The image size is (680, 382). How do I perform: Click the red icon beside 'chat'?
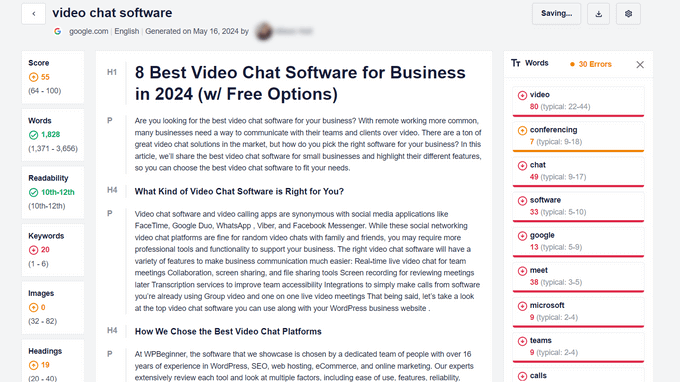coord(522,166)
